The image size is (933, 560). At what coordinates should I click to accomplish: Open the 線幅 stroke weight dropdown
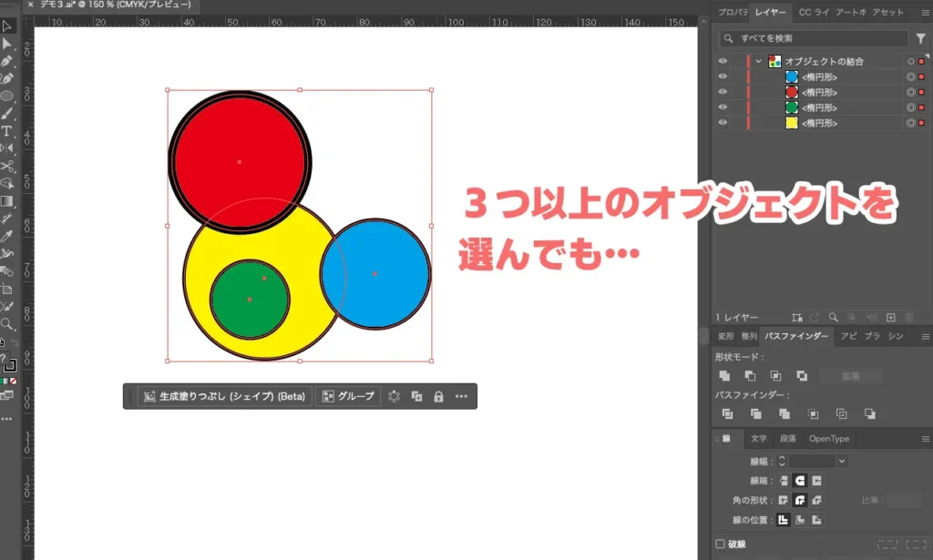pyautogui.click(x=842, y=461)
